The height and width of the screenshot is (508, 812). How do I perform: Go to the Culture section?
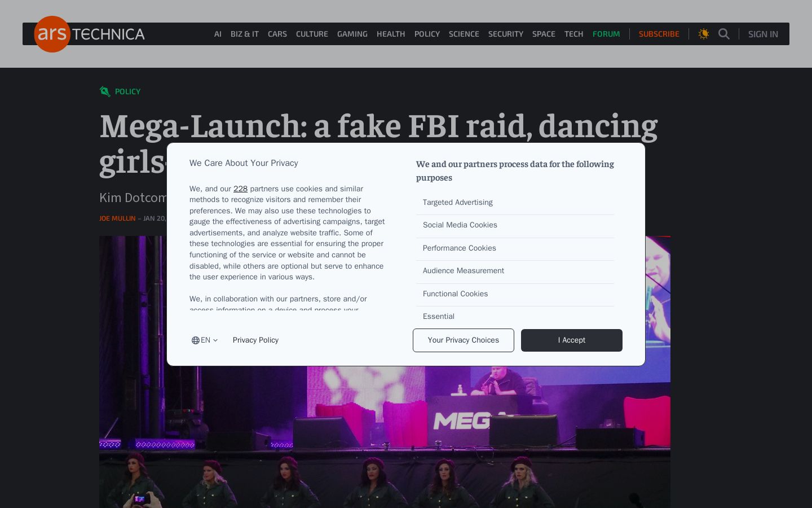[x=312, y=34]
